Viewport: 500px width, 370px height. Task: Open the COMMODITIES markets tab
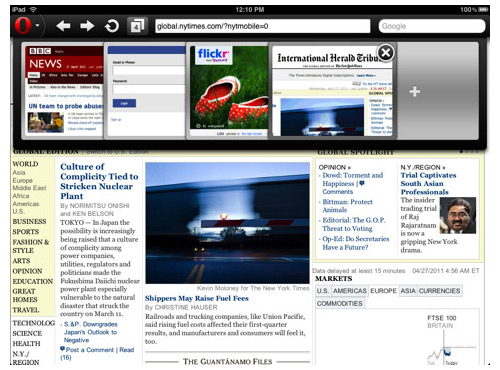click(x=339, y=304)
